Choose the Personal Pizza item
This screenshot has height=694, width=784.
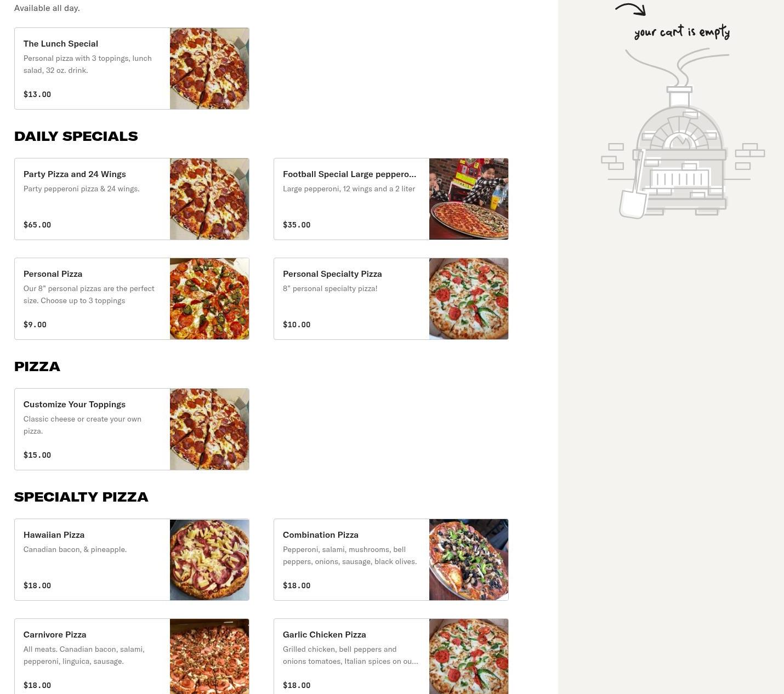point(132,299)
